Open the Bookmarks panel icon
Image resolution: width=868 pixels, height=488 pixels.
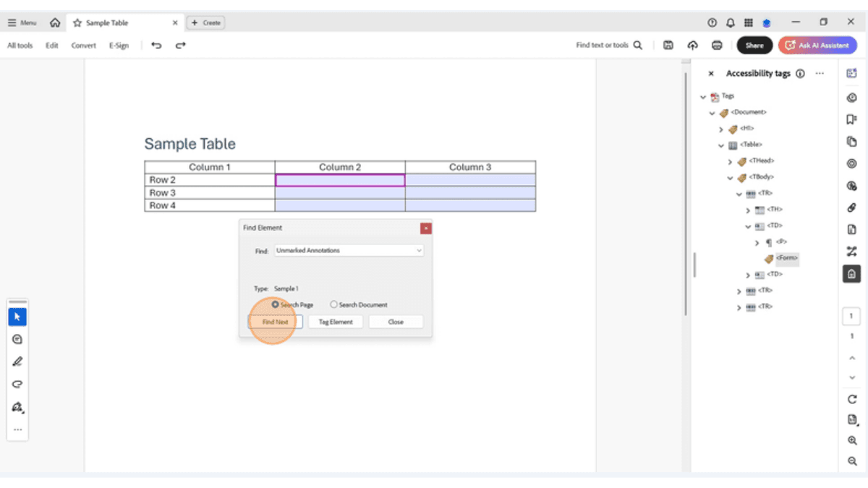coord(851,119)
